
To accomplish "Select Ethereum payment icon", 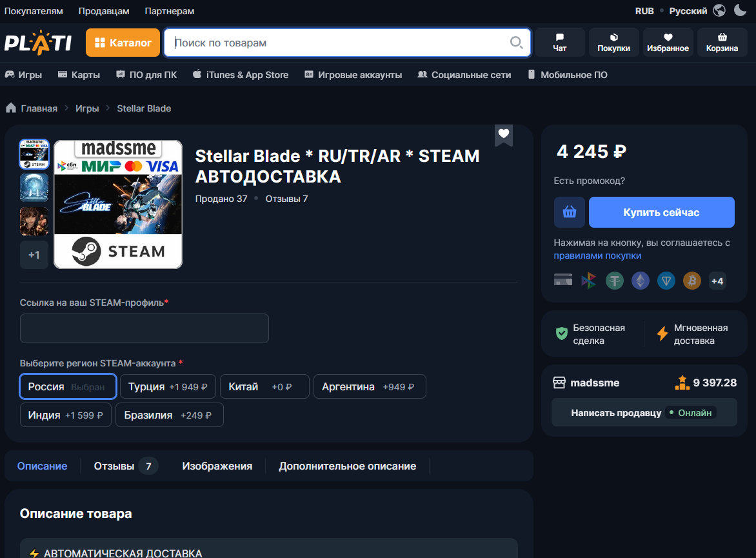I will (641, 281).
